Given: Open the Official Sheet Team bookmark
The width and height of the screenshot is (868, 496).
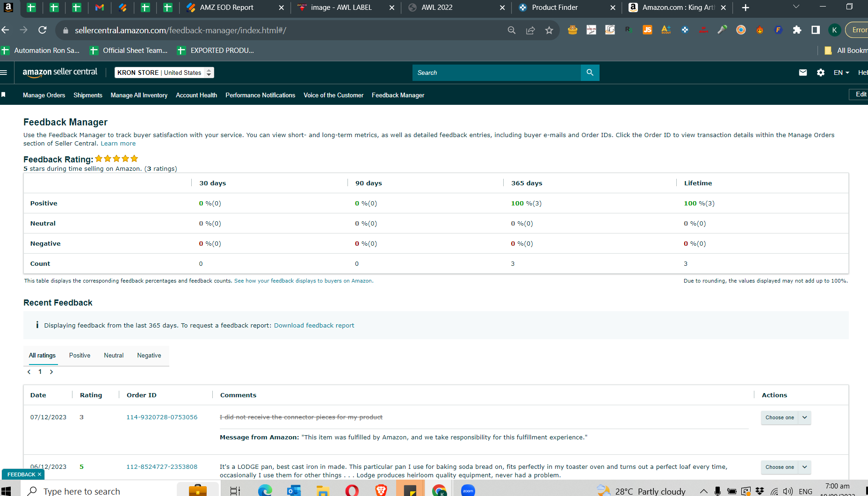Looking at the screenshot, I should click(x=129, y=51).
